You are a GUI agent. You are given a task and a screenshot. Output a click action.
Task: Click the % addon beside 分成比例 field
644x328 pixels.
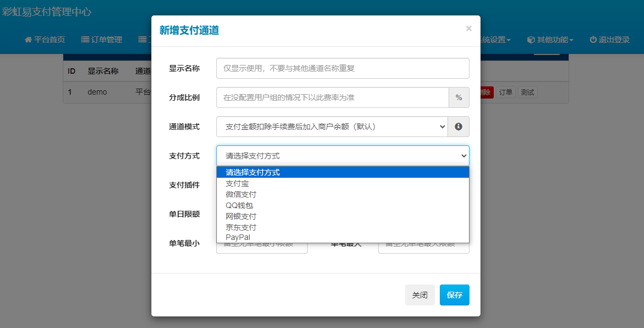click(x=459, y=97)
